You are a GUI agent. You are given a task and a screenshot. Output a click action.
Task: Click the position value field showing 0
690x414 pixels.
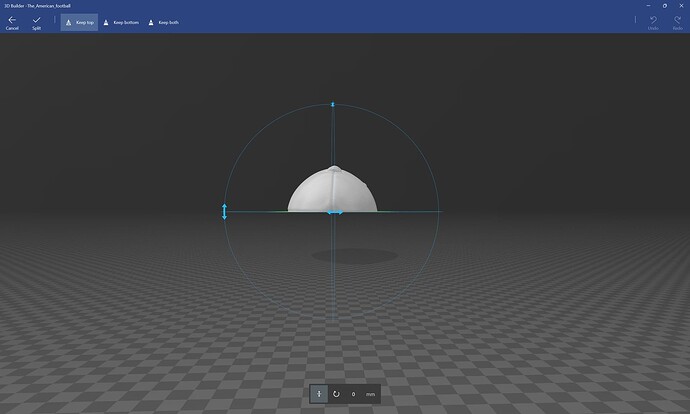tap(353, 394)
